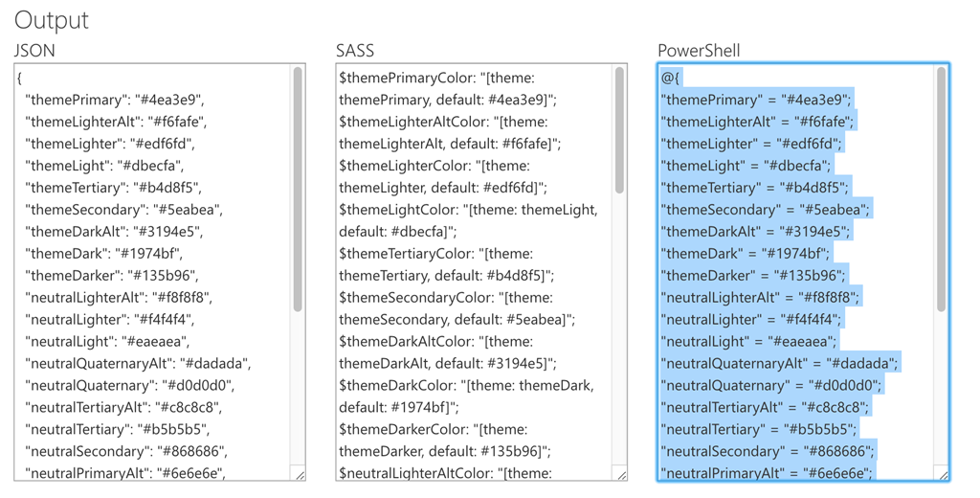The image size is (980, 498).
Task: Click the JSON line "neutralQuaternaryAlt": "#dadada"
Action: (138, 364)
